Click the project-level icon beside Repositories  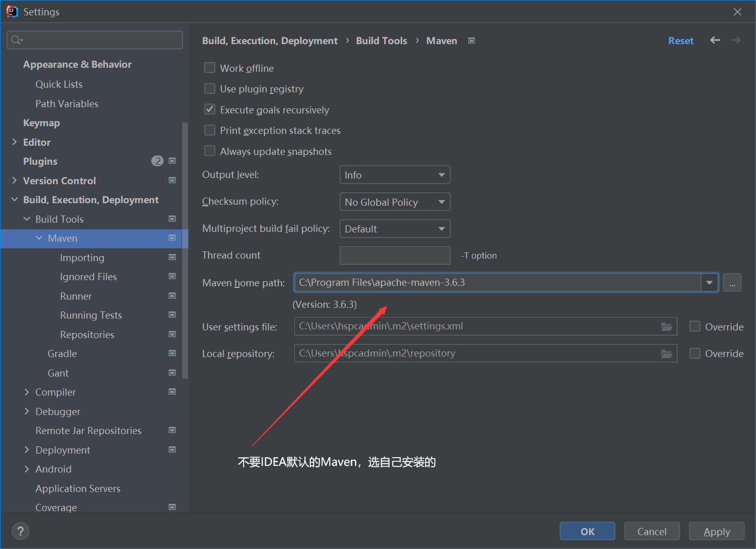coord(172,334)
